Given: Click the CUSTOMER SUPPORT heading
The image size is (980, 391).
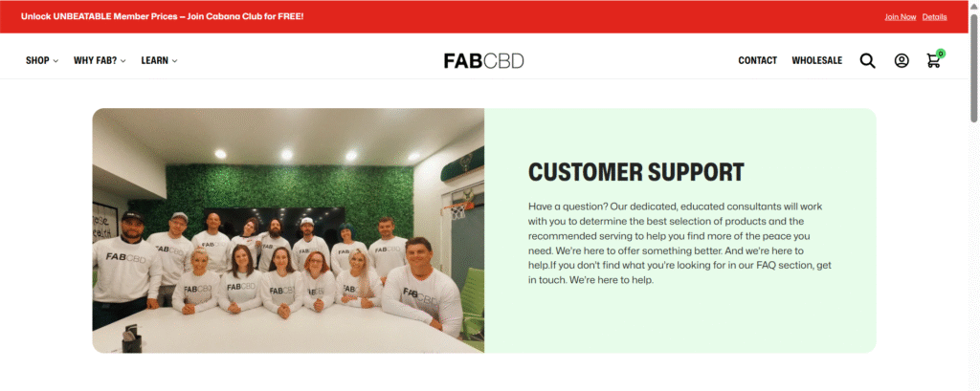Looking at the screenshot, I should [x=636, y=172].
